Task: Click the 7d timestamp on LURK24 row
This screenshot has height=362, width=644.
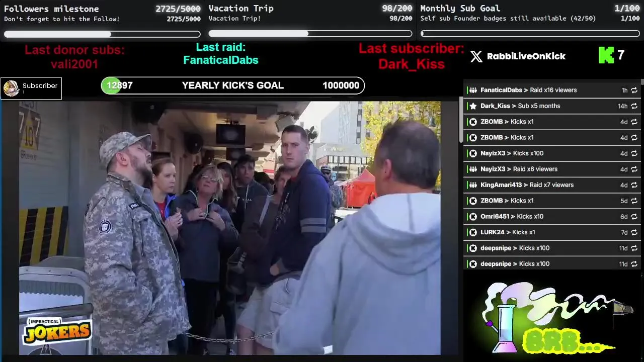Action: tap(624, 232)
